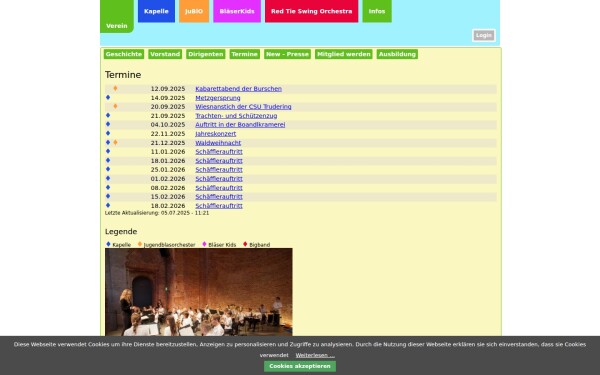Click orange diamond icon for 20.09.2025
Screen dimensions: 600x375
pos(115,106)
